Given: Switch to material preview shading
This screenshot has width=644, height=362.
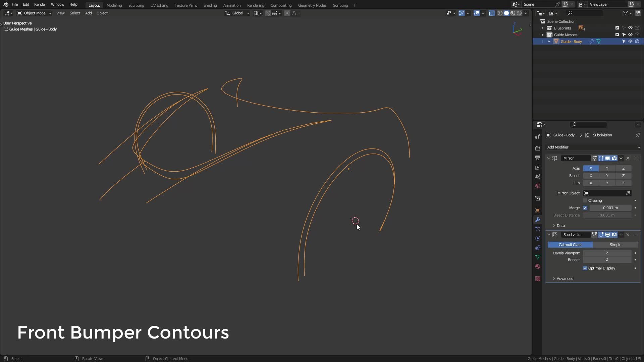Looking at the screenshot, I should click(x=513, y=13).
